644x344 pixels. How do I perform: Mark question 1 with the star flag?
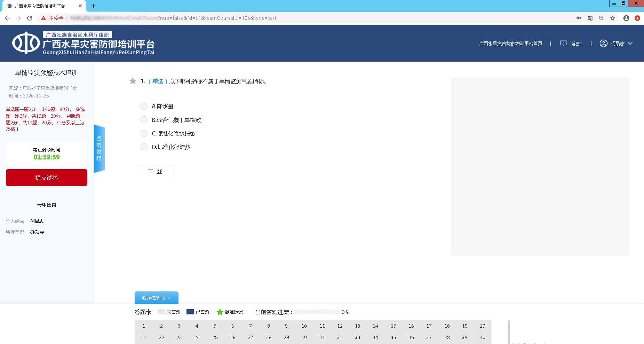133,81
